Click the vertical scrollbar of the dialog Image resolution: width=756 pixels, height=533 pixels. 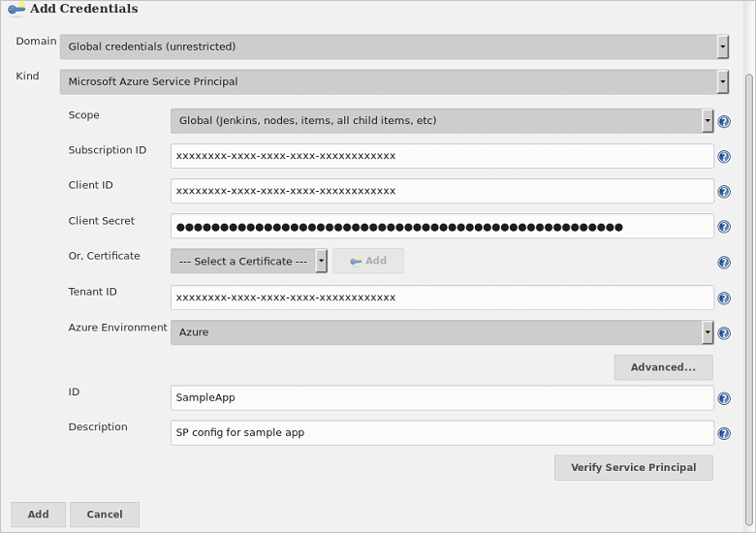[x=749, y=298]
